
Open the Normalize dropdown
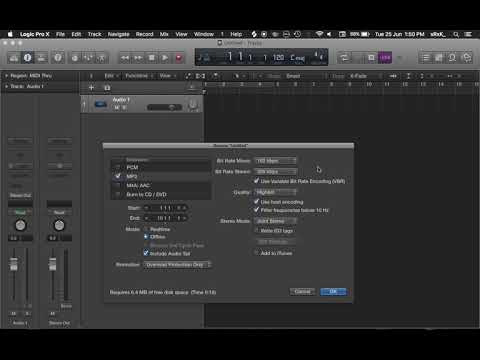(x=178, y=265)
